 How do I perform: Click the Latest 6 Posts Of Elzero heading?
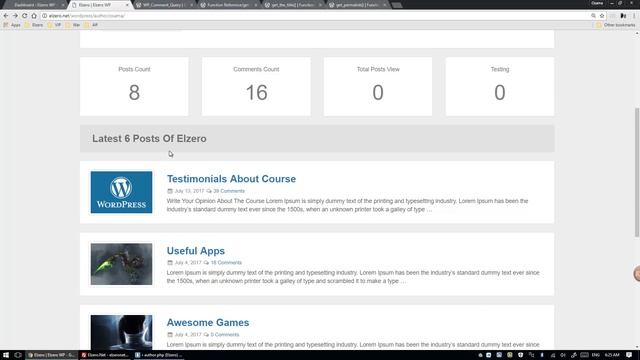149,138
